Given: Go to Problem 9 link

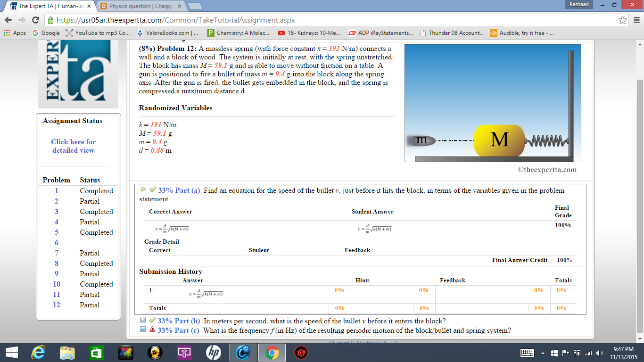Looking at the screenshot, I should click(x=57, y=274).
